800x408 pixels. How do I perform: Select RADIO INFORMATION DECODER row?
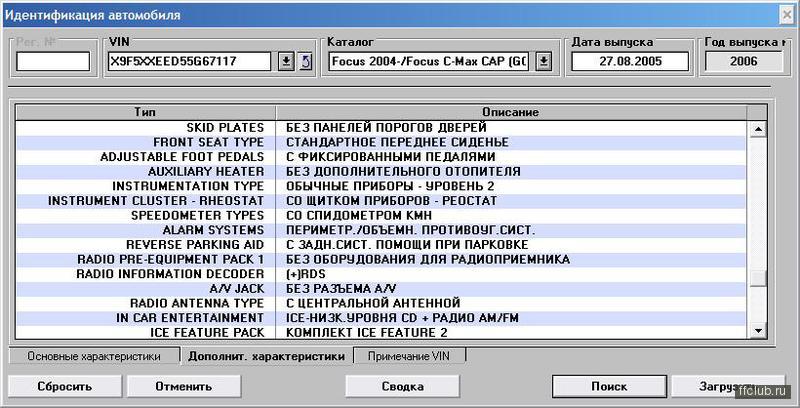[381, 274]
